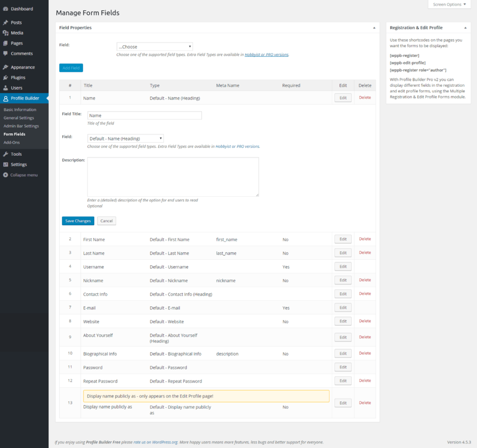477x448 pixels.
Task: Collapse the Field Properties panel arrow
Action: pyautogui.click(x=374, y=28)
